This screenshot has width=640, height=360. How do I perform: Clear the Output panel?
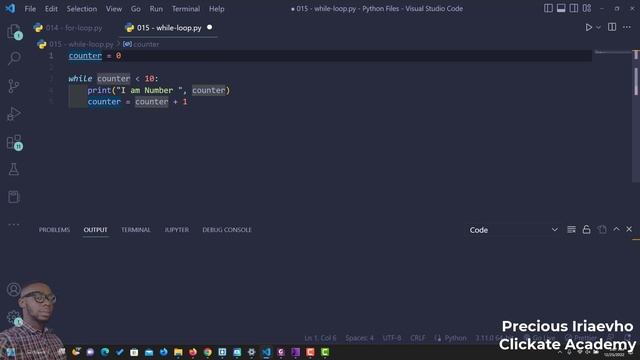coord(571,230)
